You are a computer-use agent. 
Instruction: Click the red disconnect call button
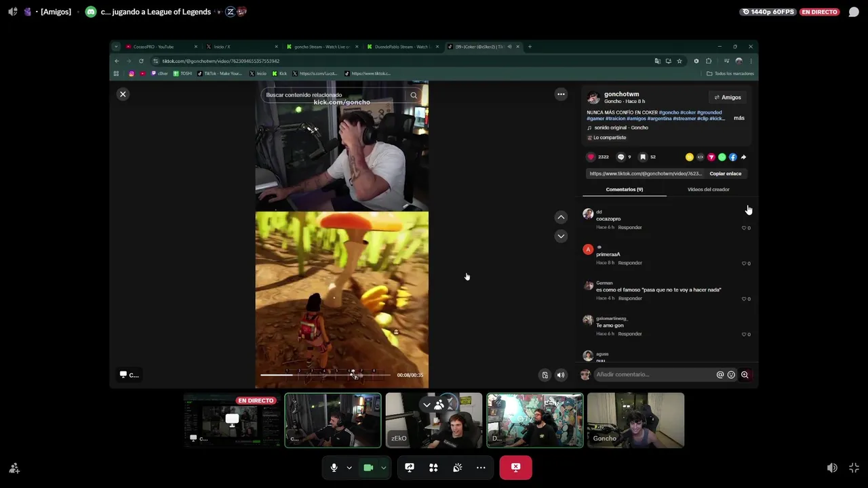515,468
